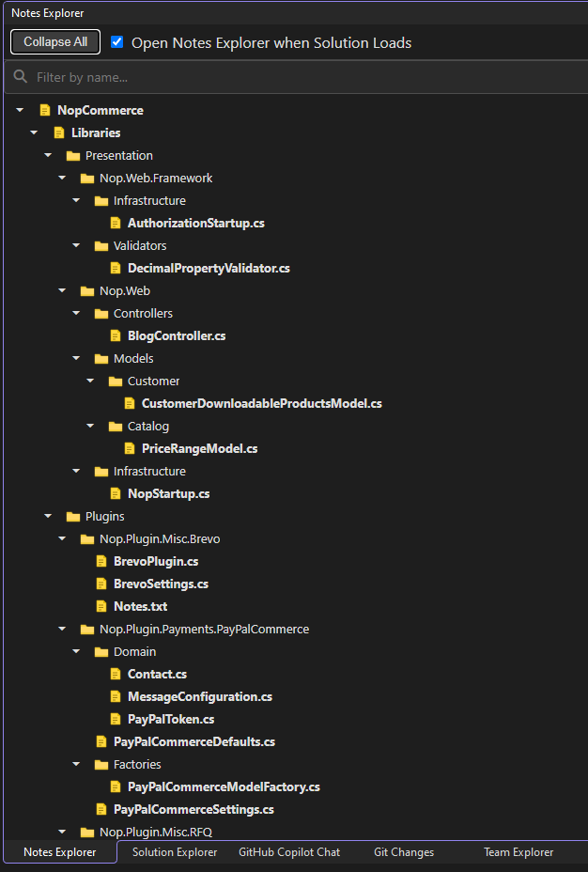The height and width of the screenshot is (872, 588).
Task: Click the note icon beside Libraries
Action: tap(59, 132)
